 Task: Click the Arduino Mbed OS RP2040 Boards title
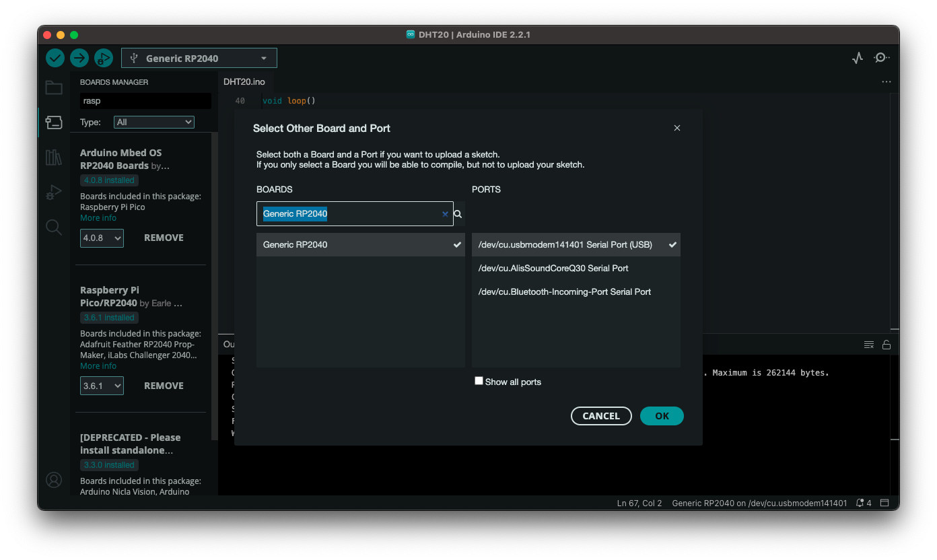(x=121, y=159)
